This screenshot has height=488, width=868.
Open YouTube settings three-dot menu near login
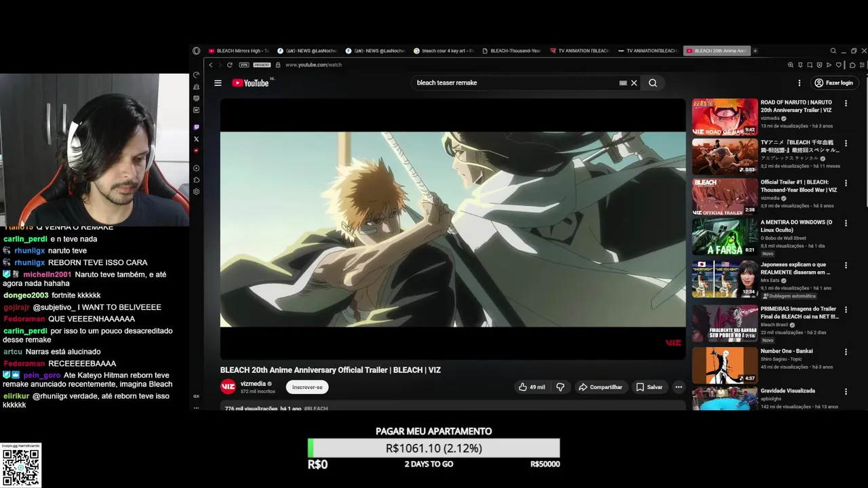coord(800,83)
